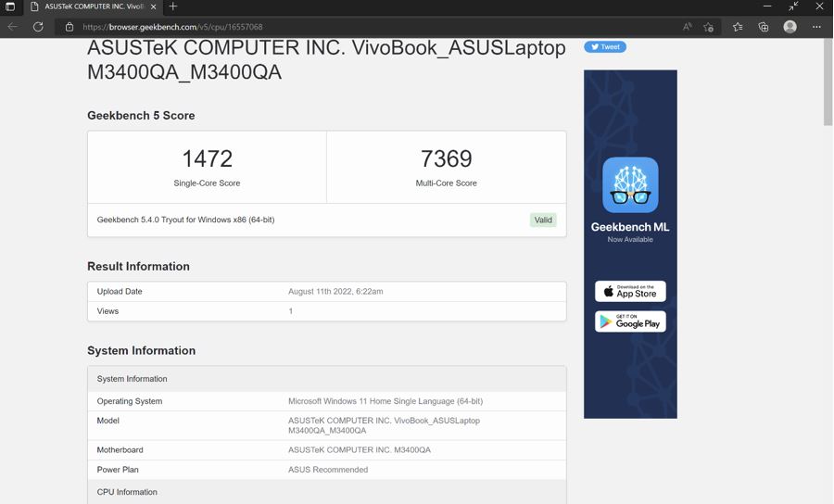The width and height of the screenshot is (834, 504).
Task: Click the address bar URL
Action: pos(172,27)
